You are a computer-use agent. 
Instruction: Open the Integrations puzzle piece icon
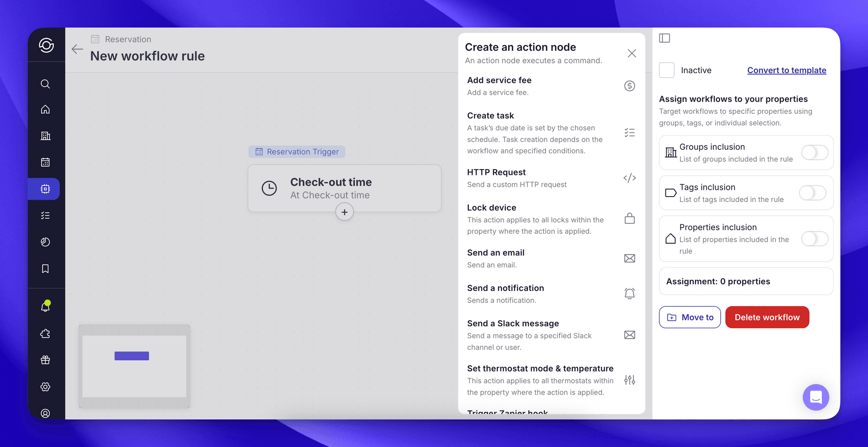click(45, 334)
